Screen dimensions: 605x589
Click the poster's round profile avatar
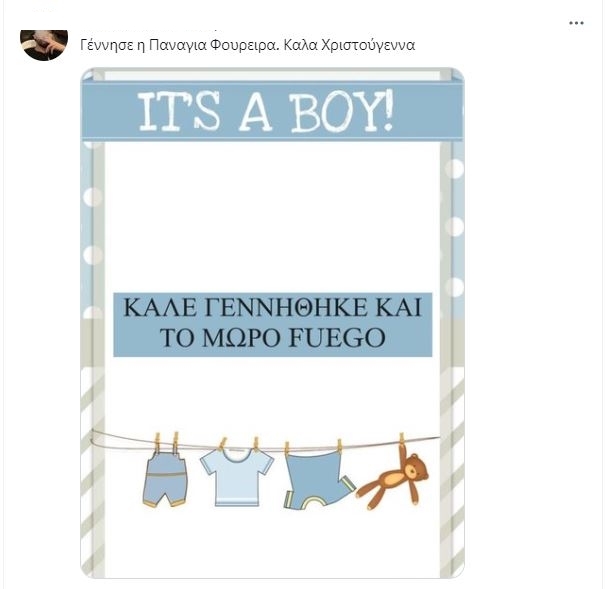44,44
